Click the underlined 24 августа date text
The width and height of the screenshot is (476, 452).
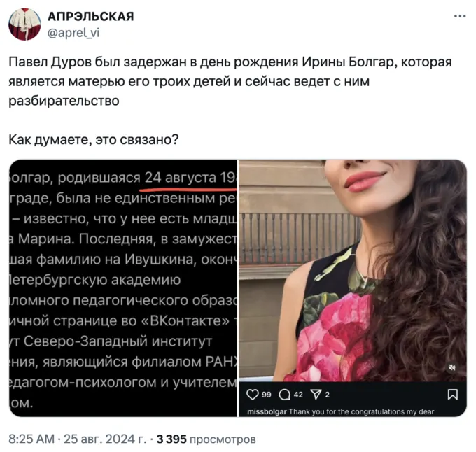pos(180,178)
